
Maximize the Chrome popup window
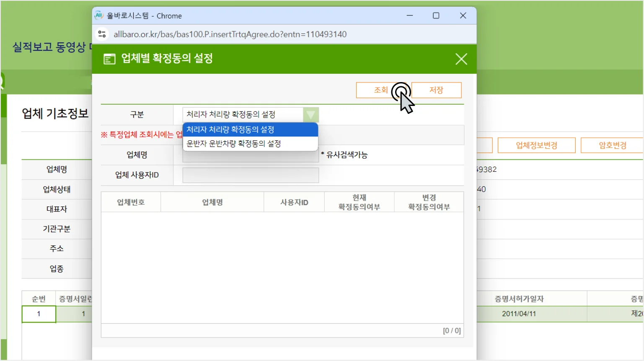436,15
